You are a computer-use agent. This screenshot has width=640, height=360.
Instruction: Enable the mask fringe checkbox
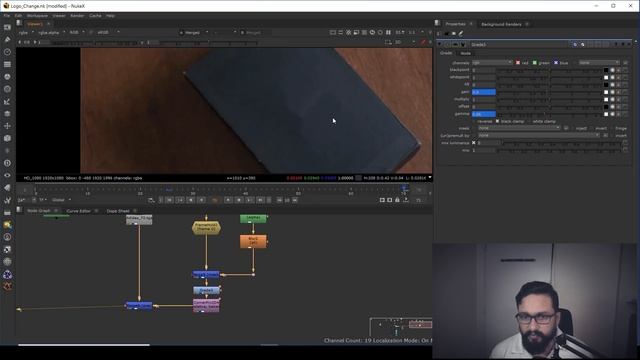click(612, 128)
